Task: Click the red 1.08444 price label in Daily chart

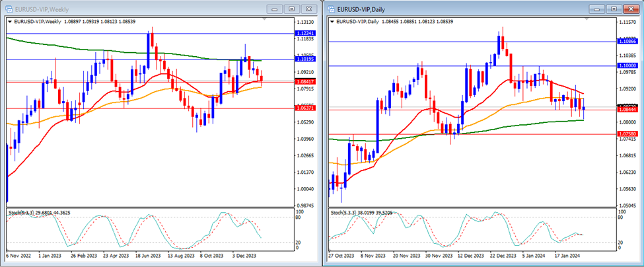Action: coord(627,110)
